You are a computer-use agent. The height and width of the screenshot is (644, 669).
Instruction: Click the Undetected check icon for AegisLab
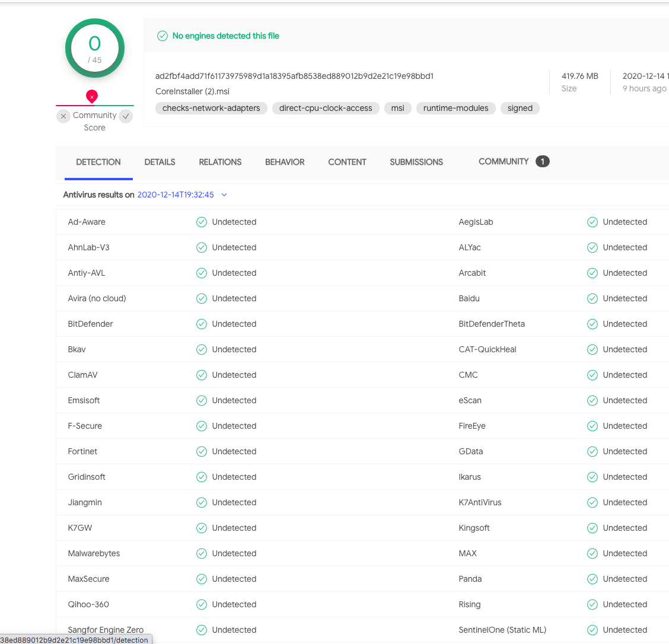pyautogui.click(x=592, y=222)
